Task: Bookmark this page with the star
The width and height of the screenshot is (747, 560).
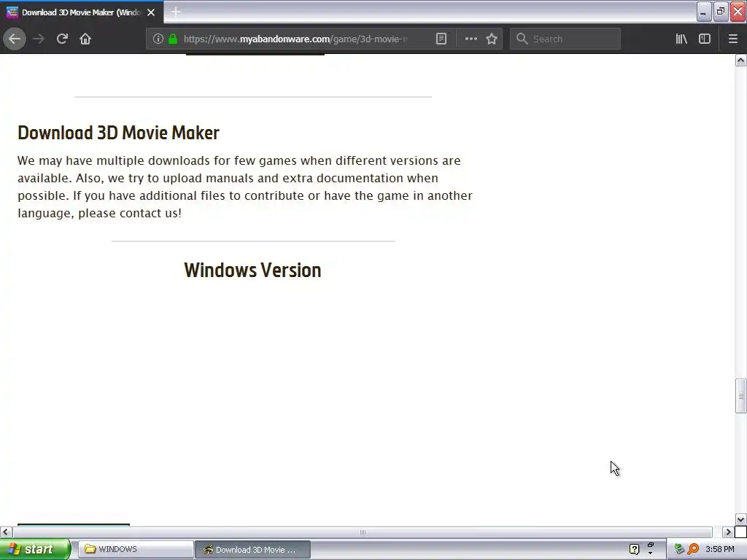Action: click(492, 39)
